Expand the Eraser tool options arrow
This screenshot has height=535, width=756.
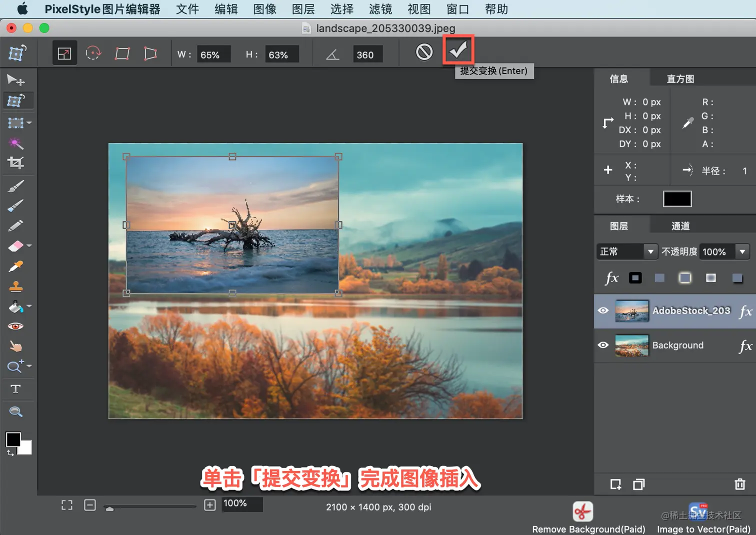(x=29, y=245)
